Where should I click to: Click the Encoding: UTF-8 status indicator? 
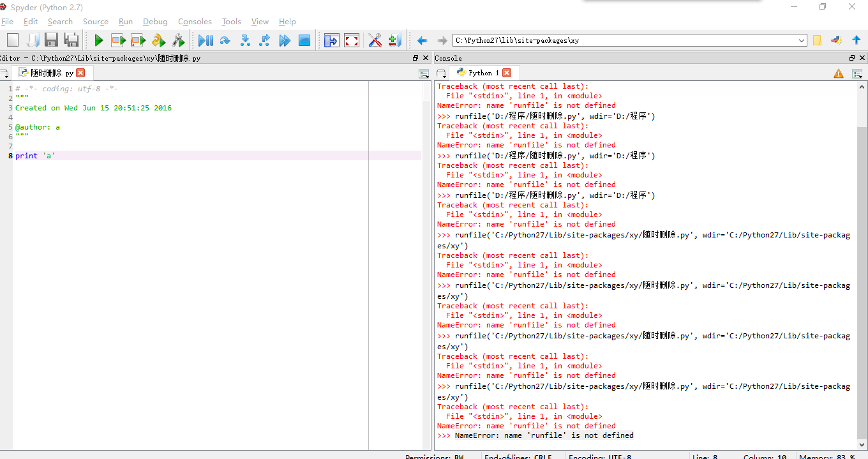(600, 456)
